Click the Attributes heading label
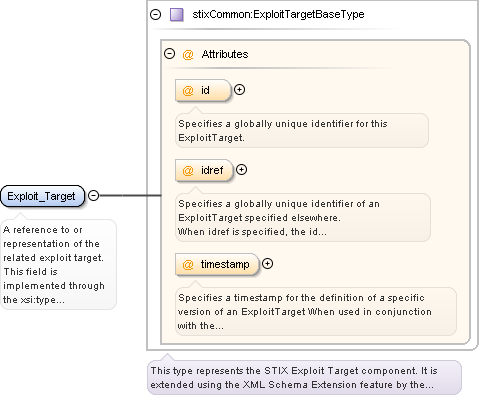Image resolution: width=480 pixels, height=398 pixels. 225,54
